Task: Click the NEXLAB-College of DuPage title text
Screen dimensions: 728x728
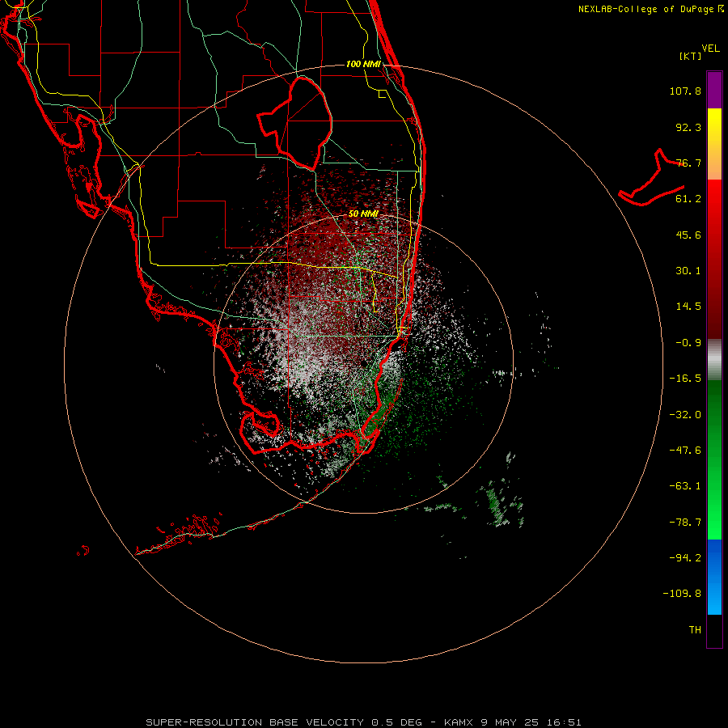Action: pos(650,9)
